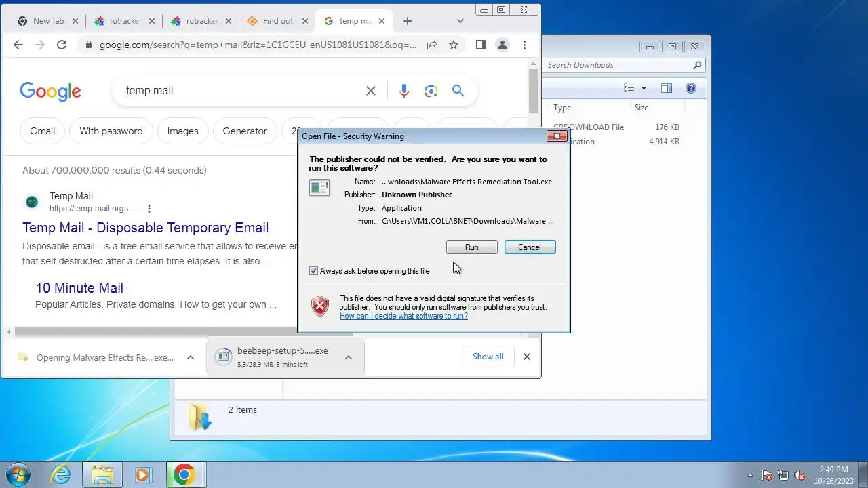Click the Google search input with temp mail

pos(241,91)
